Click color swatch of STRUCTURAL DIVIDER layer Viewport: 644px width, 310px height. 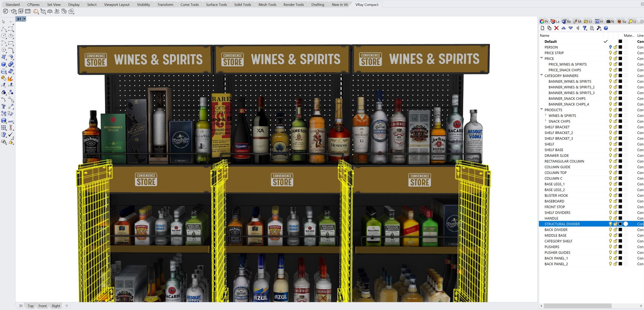click(620, 224)
